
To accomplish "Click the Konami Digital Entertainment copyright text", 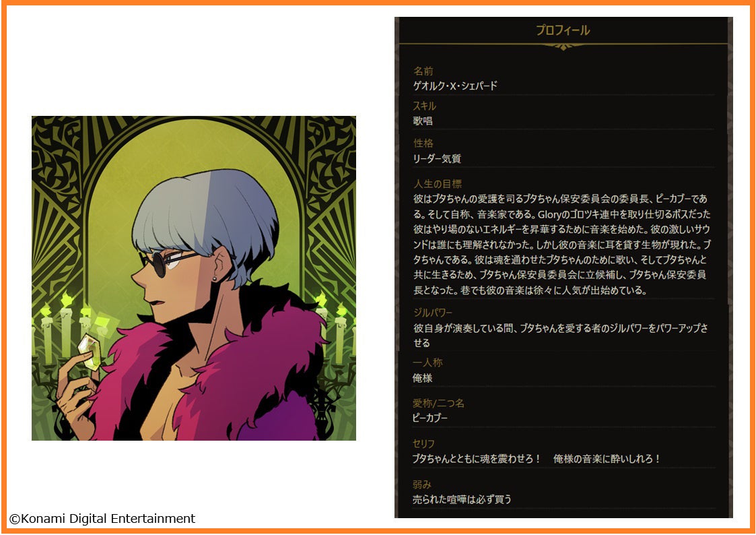I will coord(102,519).
